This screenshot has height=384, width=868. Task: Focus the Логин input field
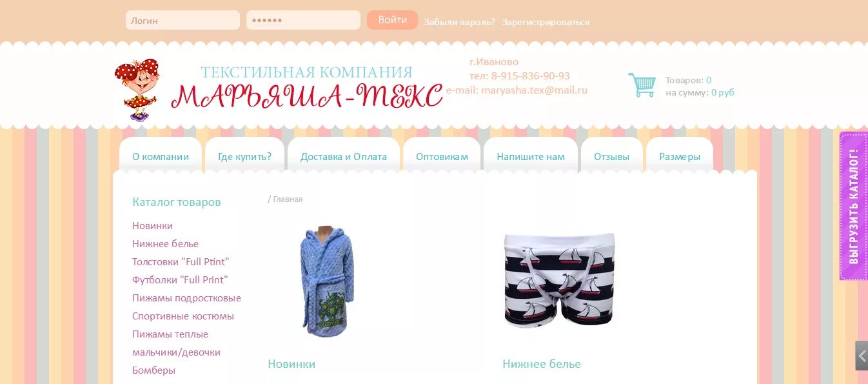click(182, 20)
